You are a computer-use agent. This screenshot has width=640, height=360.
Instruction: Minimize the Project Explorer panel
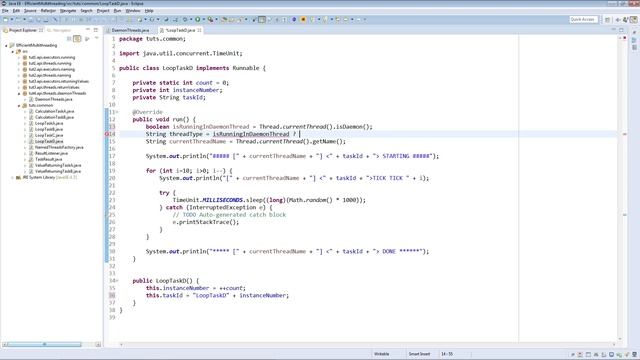[x=88, y=30]
